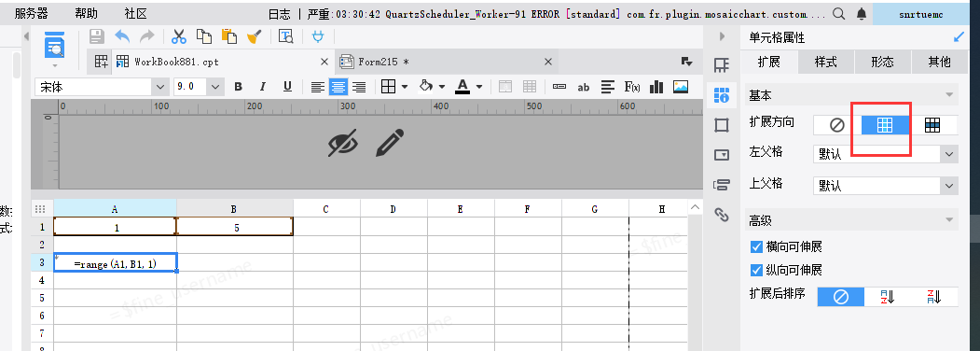
Task: Collapse the 基本 section
Action: 950,96
